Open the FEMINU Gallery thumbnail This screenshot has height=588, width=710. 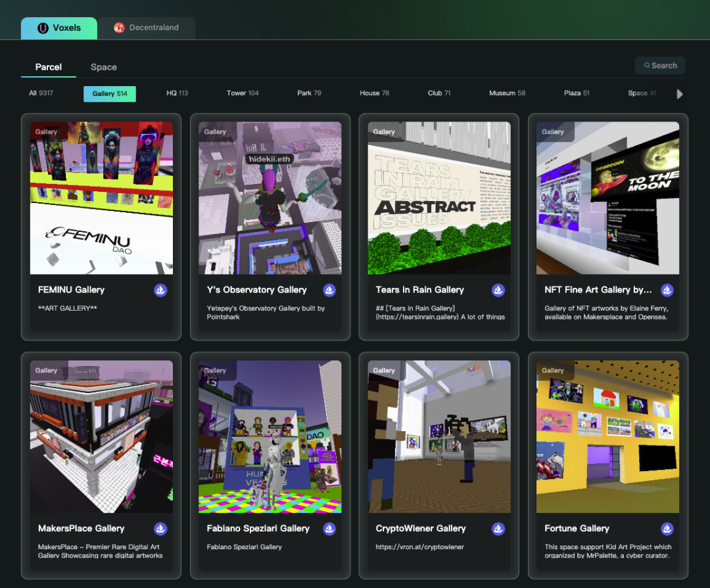click(101, 198)
